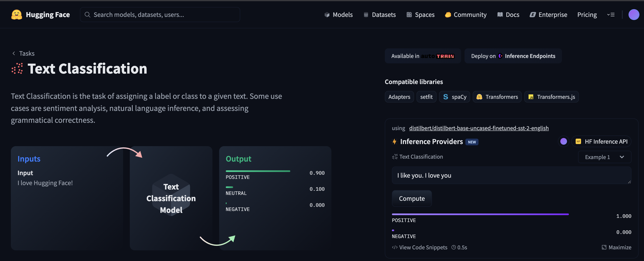The image size is (644, 261).
Task: Open the user profile avatar
Action: (x=634, y=14)
